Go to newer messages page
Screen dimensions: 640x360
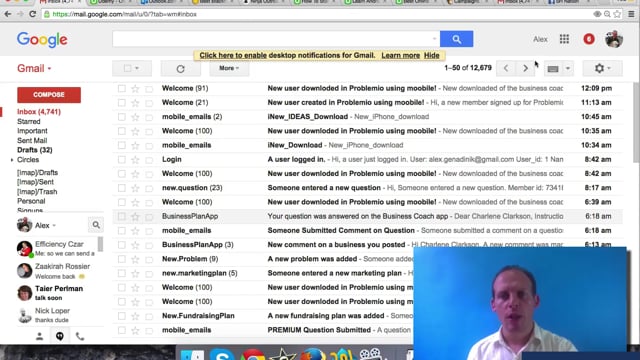[506, 68]
